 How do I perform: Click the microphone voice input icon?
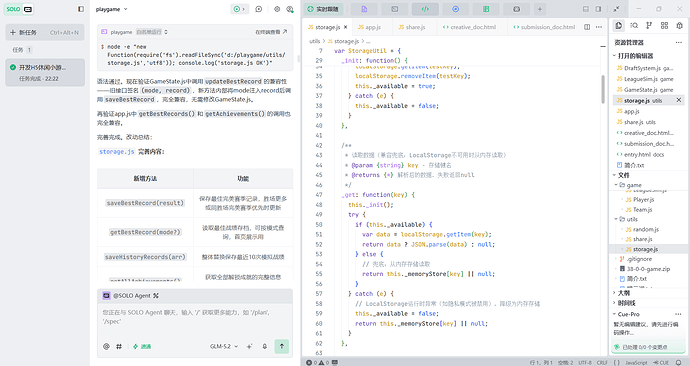point(264,347)
